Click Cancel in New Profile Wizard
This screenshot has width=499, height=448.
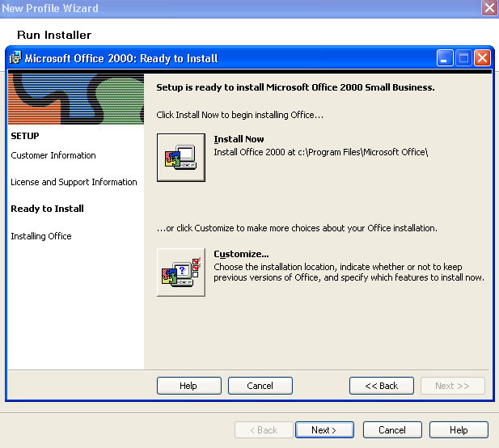[x=392, y=430]
